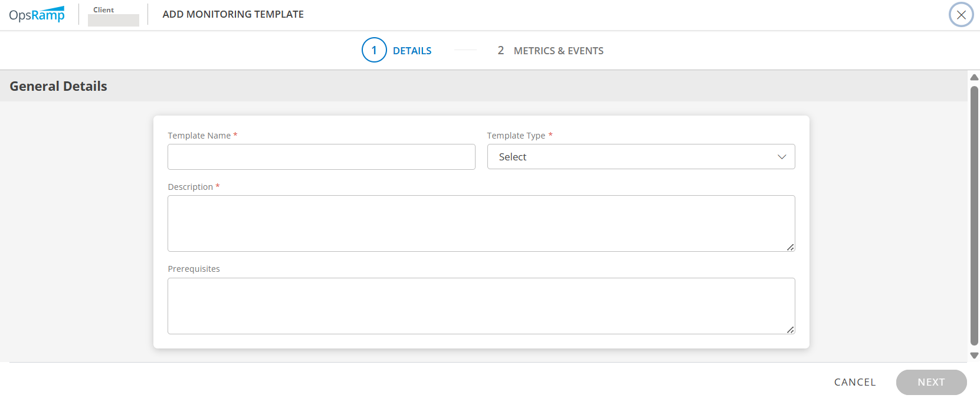
Task: Go to the METRICS & EVENTS step
Action: 558,51
